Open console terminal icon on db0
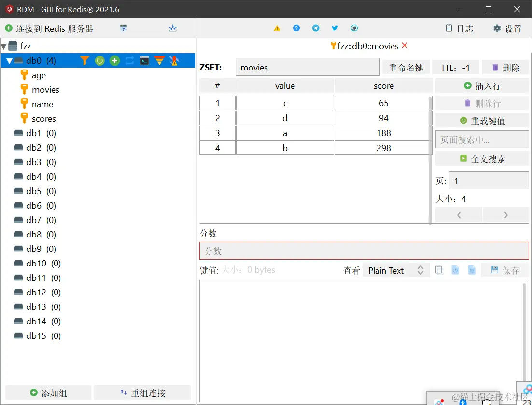 [x=144, y=61]
